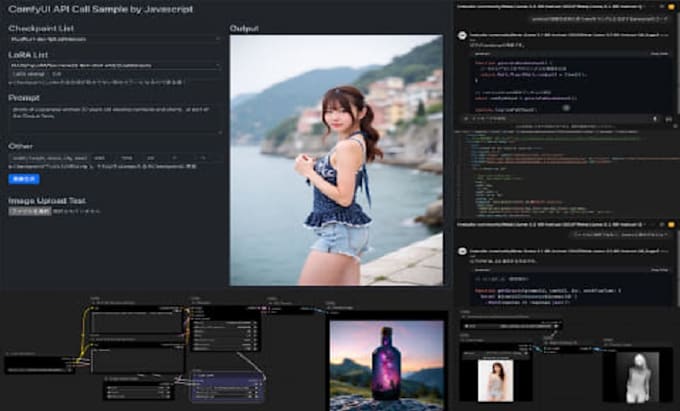Click the file choose button under Image Upload Test
Viewport: 680px width, 411px height.
coord(29,211)
